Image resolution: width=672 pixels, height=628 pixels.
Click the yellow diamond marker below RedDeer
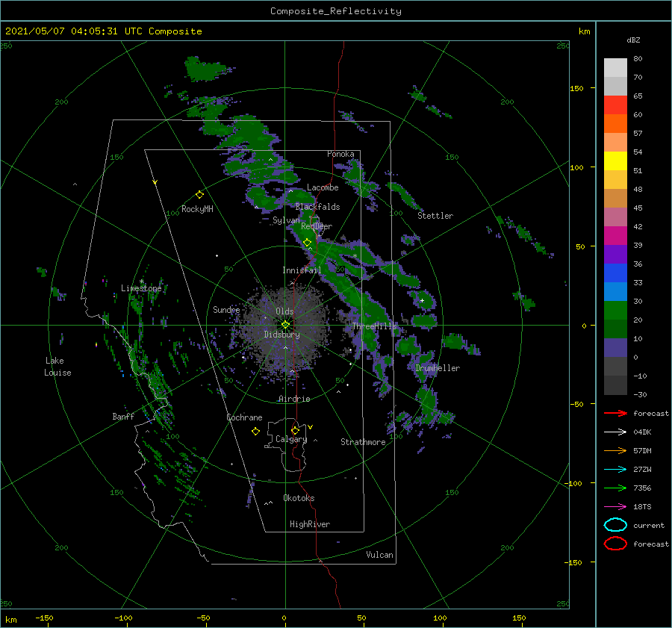(307, 243)
